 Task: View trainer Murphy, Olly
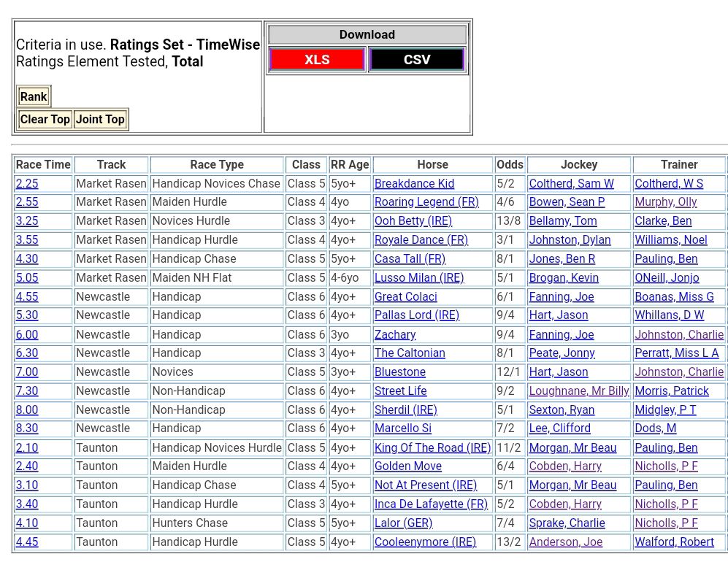point(665,202)
